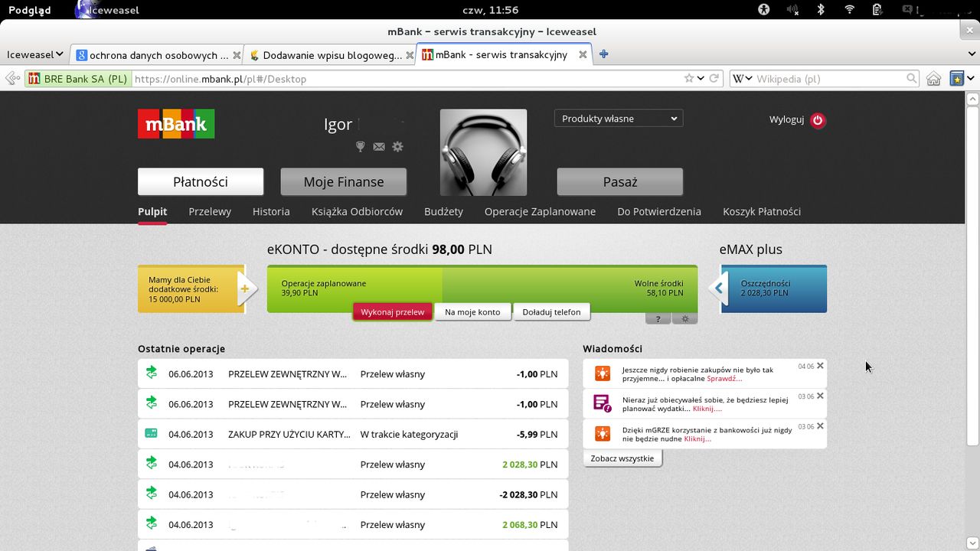
Task: Click the BRE Bank SA (PL) site identity button
Action: 78,79
